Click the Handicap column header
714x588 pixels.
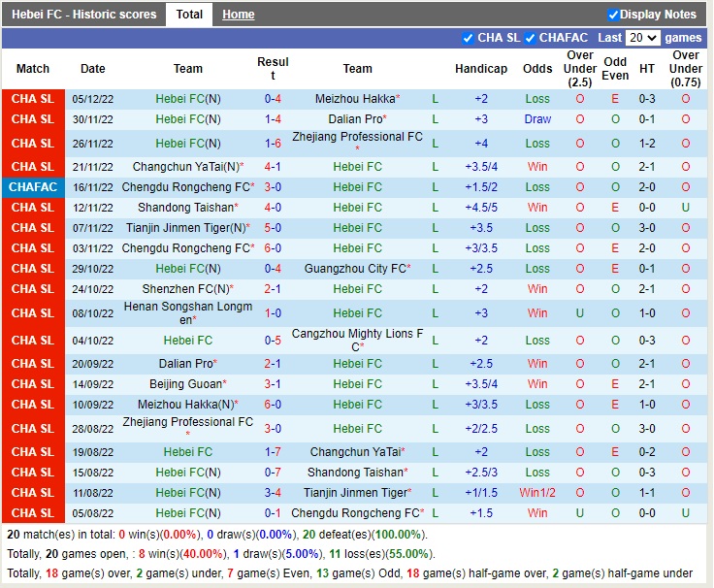pos(480,69)
